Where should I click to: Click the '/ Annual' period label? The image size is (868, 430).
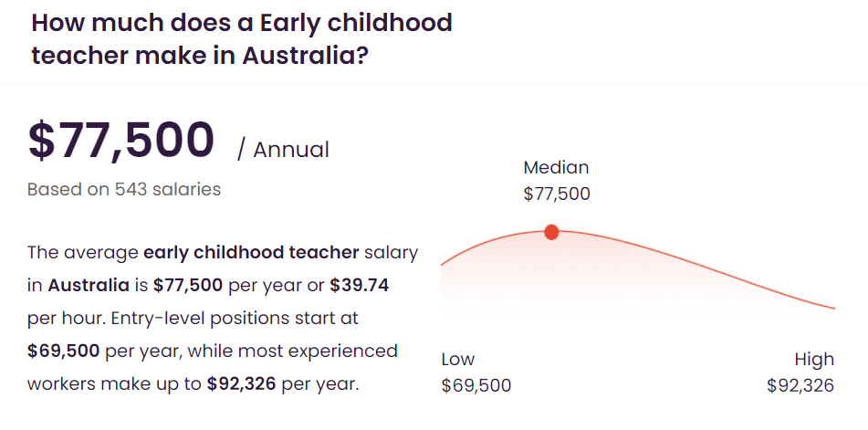coord(283,150)
